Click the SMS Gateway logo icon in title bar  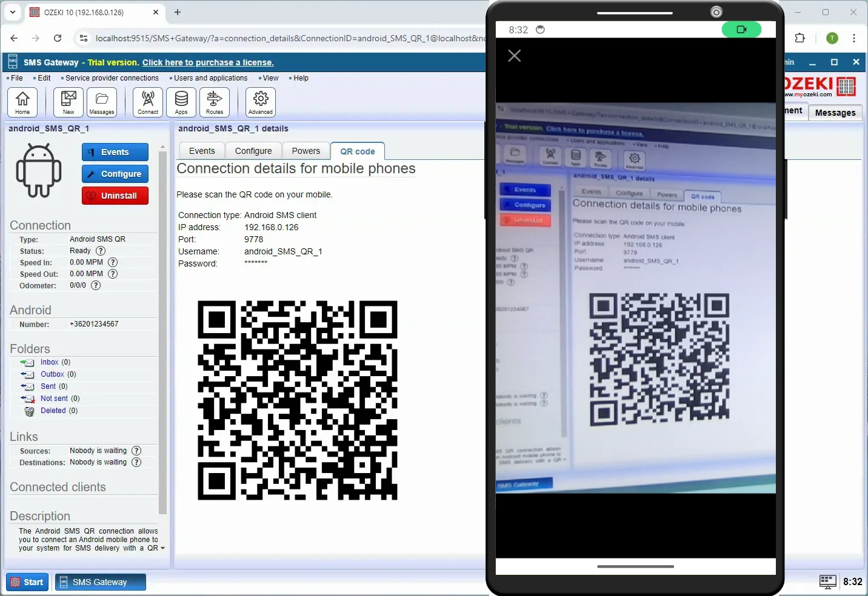pos(13,62)
